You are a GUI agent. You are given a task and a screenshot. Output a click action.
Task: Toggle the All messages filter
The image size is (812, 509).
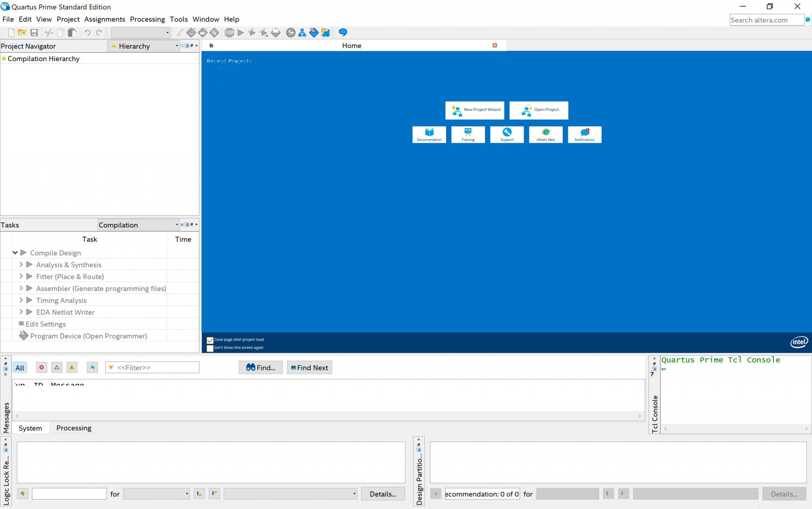[20, 367]
